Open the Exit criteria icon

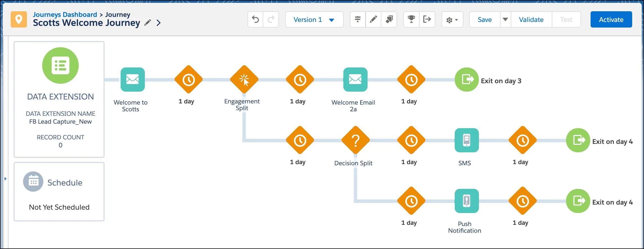click(x=427, y=19)
